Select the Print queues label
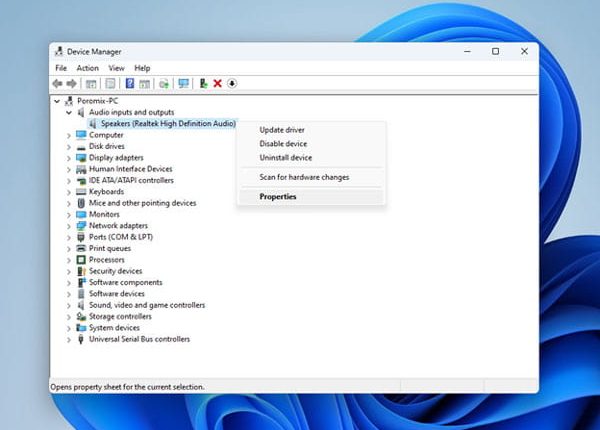 (x=110, y=248)
